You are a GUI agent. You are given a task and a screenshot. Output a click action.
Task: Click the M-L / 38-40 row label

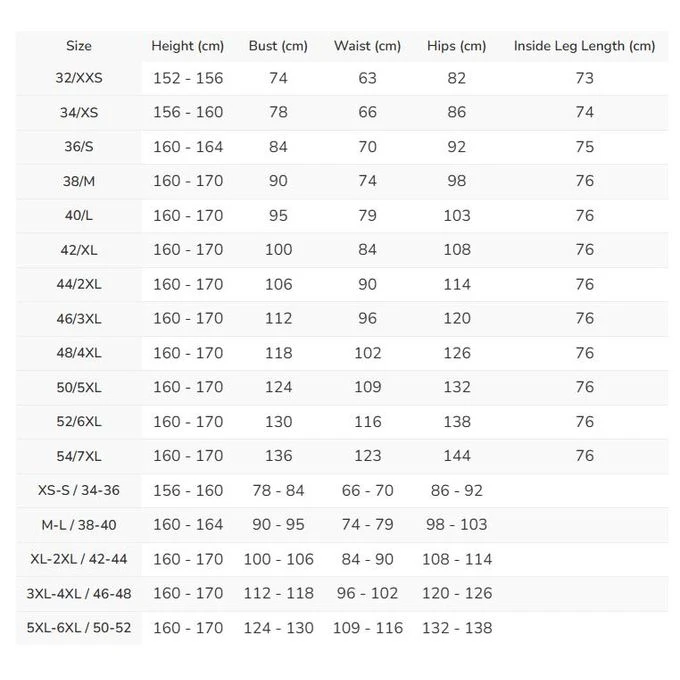pyautogui.click(x=79, y=525)
